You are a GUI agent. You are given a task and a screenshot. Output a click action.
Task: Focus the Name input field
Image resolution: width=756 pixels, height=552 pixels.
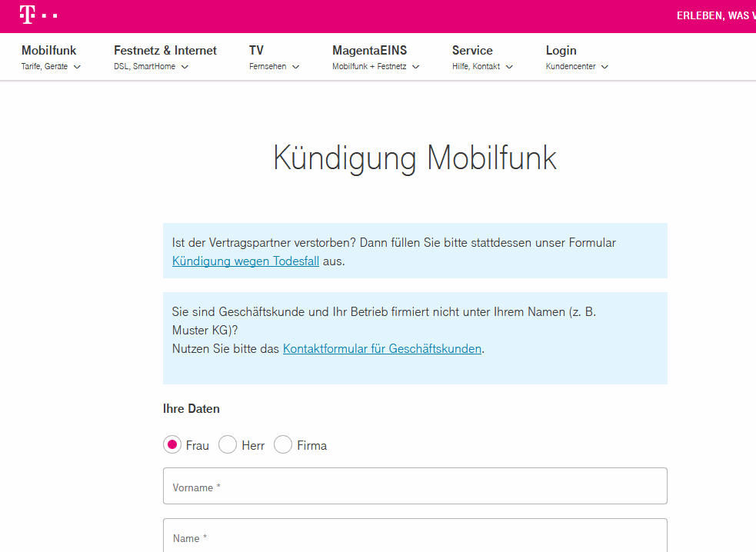tap(415, 535)
